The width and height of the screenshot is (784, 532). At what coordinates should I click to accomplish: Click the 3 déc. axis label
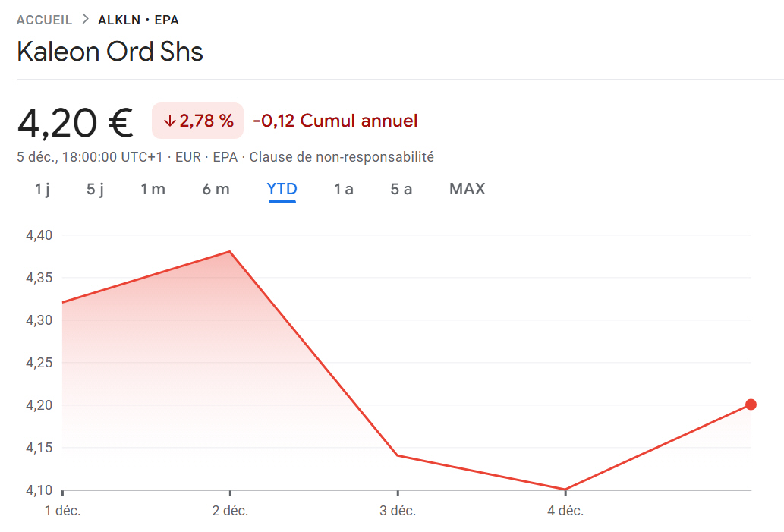click(398, 511)
